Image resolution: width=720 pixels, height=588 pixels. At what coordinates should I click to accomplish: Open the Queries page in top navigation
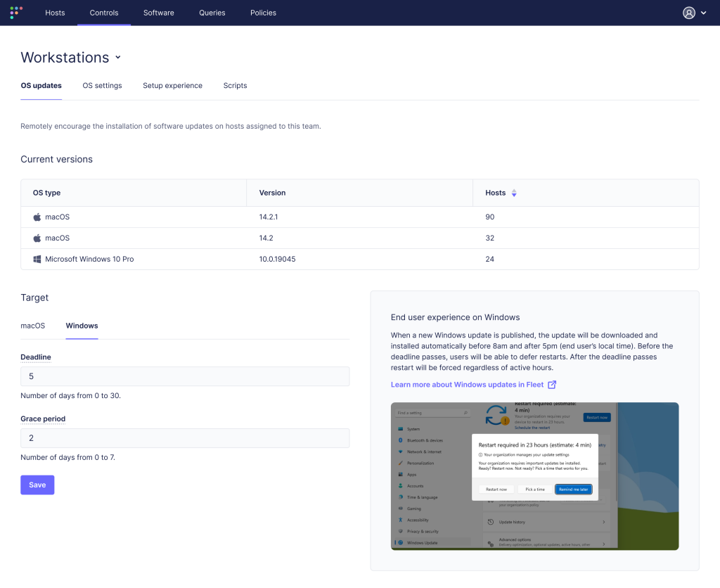pos(212,13)
